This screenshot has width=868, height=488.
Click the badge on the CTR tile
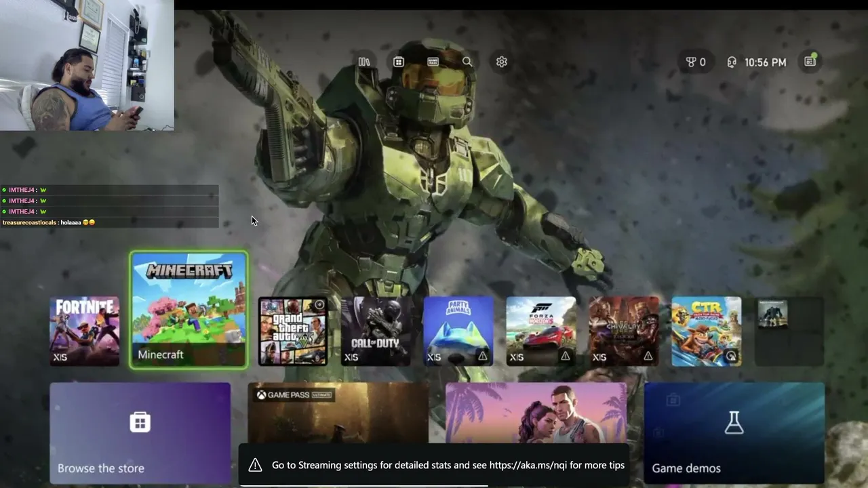(731, 356)
